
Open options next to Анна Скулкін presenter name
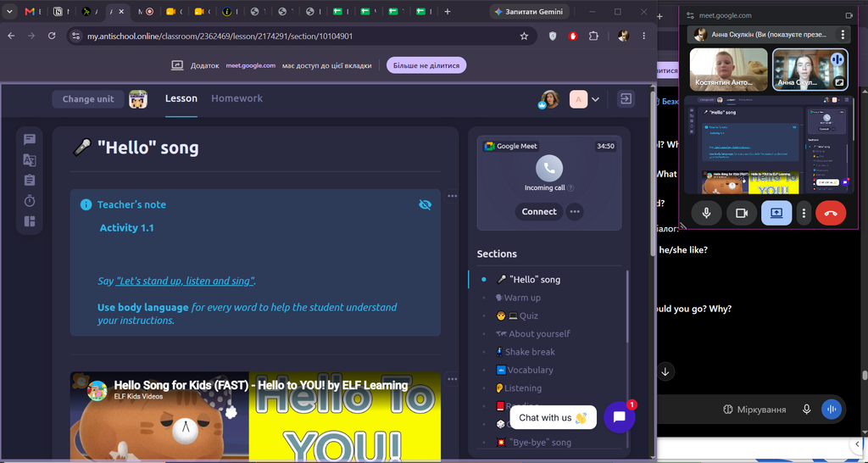(843, 34)
